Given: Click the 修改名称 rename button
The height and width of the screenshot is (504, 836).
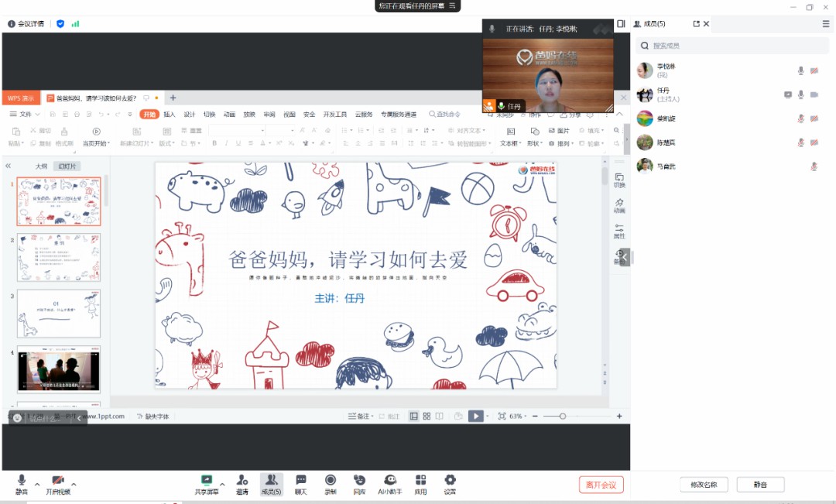Looking at the screenshot, I should (x=704, y=485).
